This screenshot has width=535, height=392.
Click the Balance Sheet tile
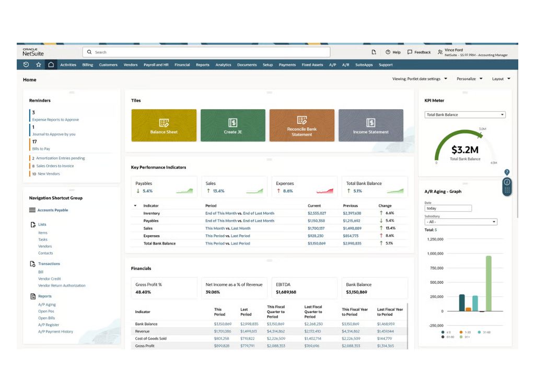tap(164, 125)
